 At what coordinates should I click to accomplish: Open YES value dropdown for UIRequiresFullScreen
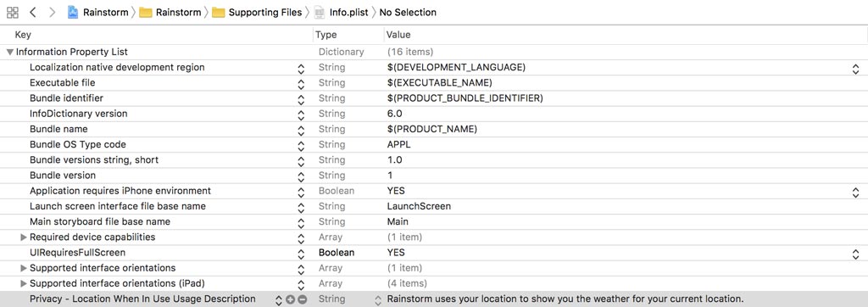856,254
